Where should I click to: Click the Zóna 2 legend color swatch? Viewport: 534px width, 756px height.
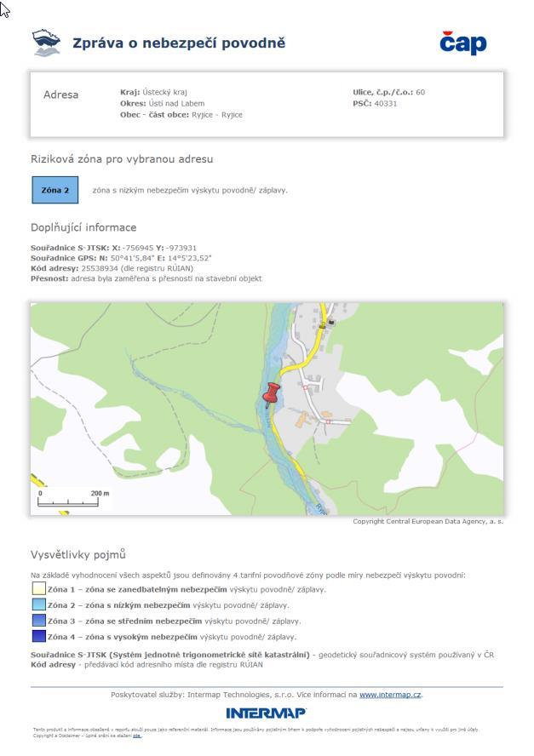[38, 604]
